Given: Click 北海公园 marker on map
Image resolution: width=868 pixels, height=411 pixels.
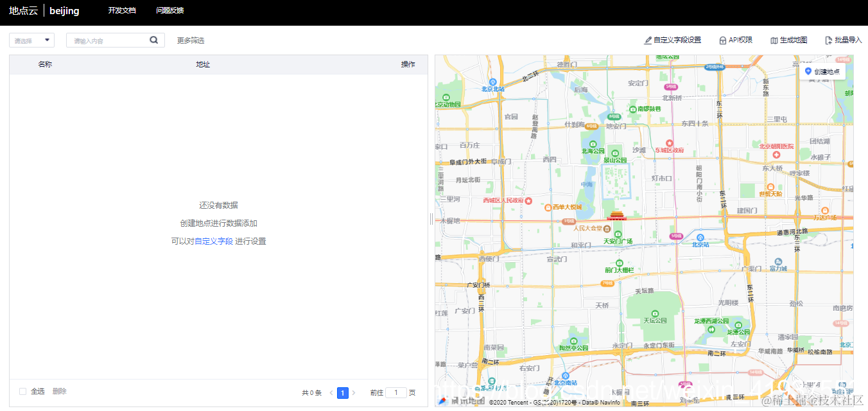Looking at the screenshot, I should 593,144.
